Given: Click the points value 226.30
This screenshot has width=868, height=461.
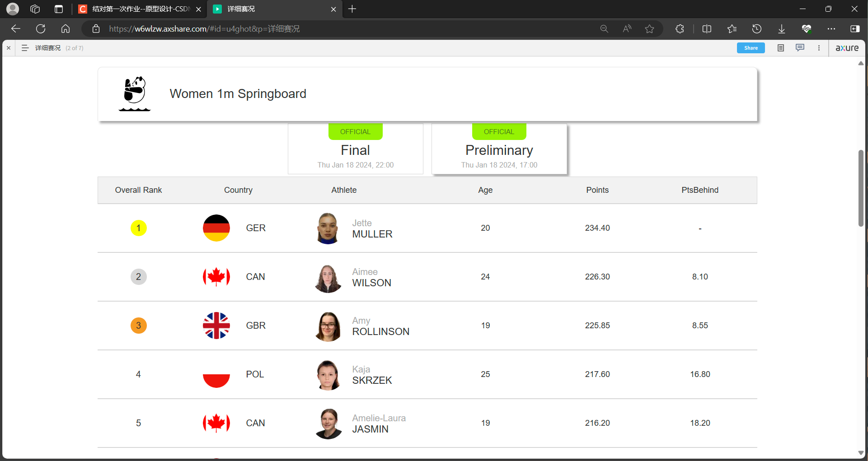Looking at the screenshot, I should (x=597, y=277).
